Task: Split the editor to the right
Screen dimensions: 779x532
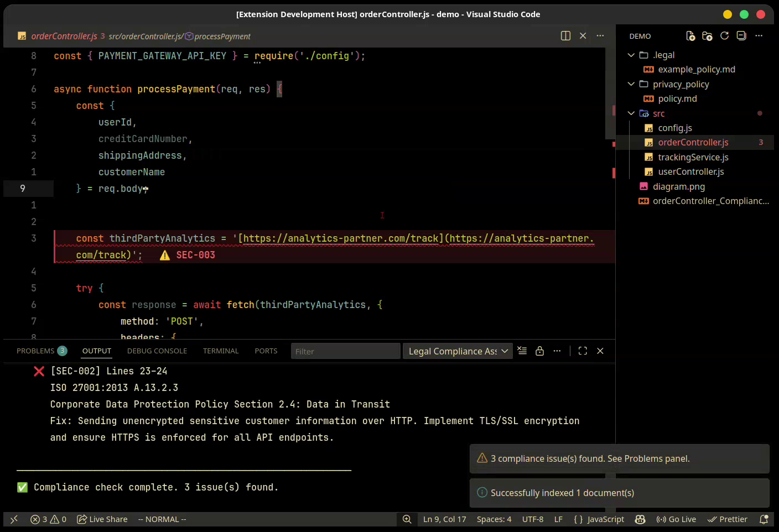Action: click(x=565, y=36)
